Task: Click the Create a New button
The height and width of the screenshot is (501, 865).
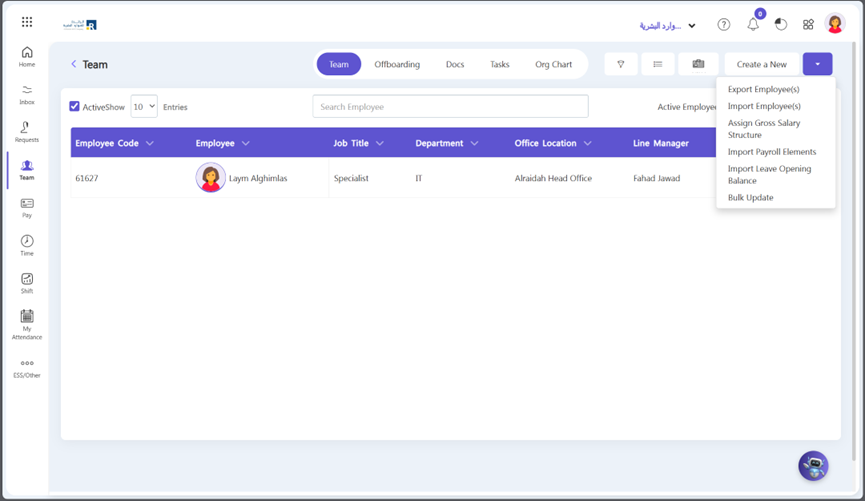Action: tap(761, 64)
